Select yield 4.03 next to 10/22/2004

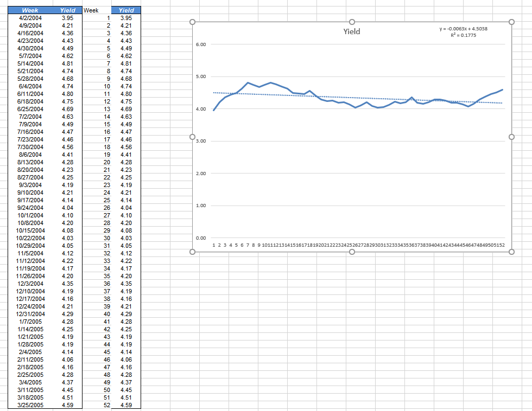point(67,238)
